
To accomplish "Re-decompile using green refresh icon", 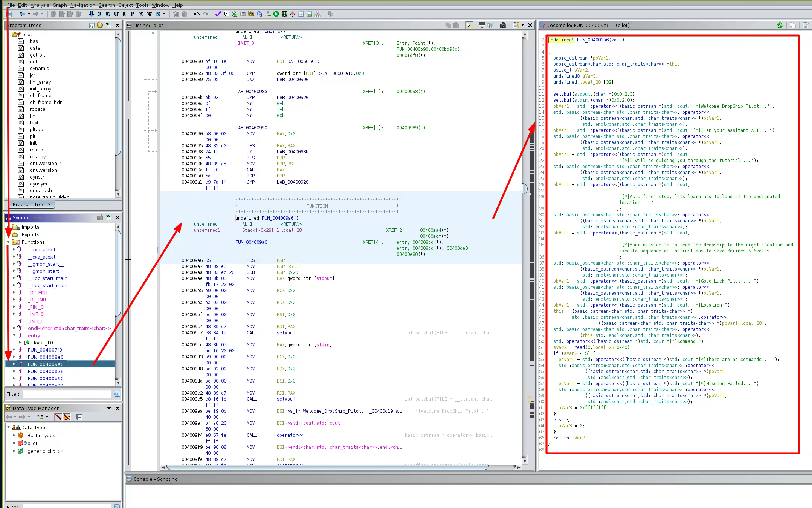I will click(x=780, y=25).
